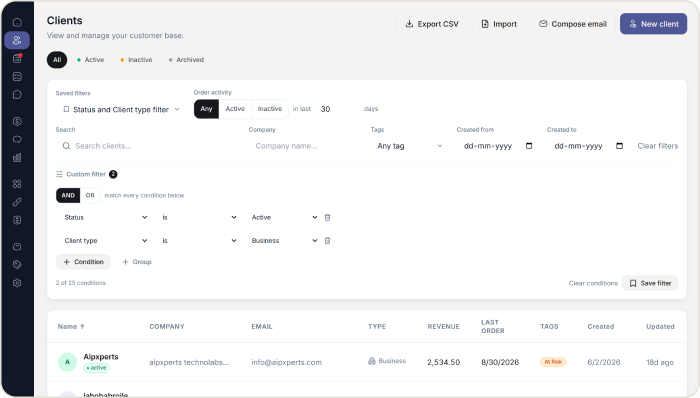Click the Save filter button
This screenshot has height=398, width=700.
650,283
